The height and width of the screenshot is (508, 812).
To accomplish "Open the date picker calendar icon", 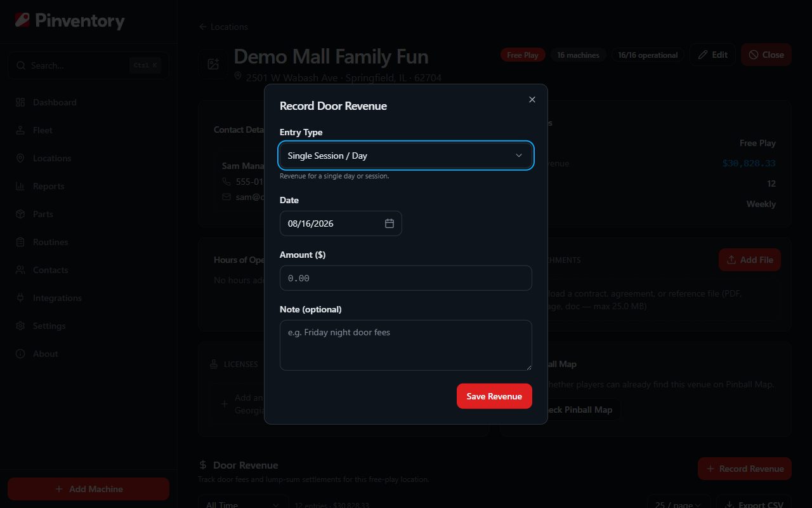I will [x=390, y=224].
